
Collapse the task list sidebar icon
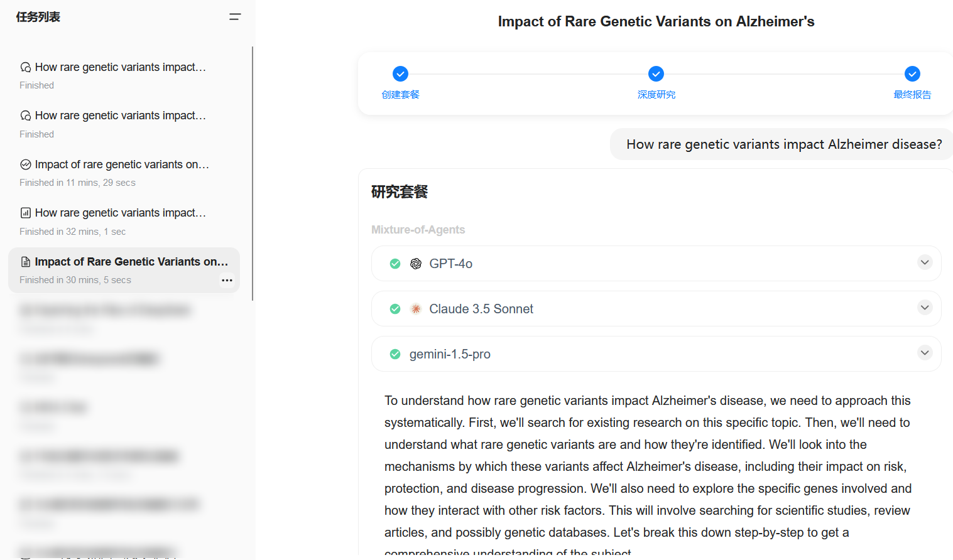point(235,17)
